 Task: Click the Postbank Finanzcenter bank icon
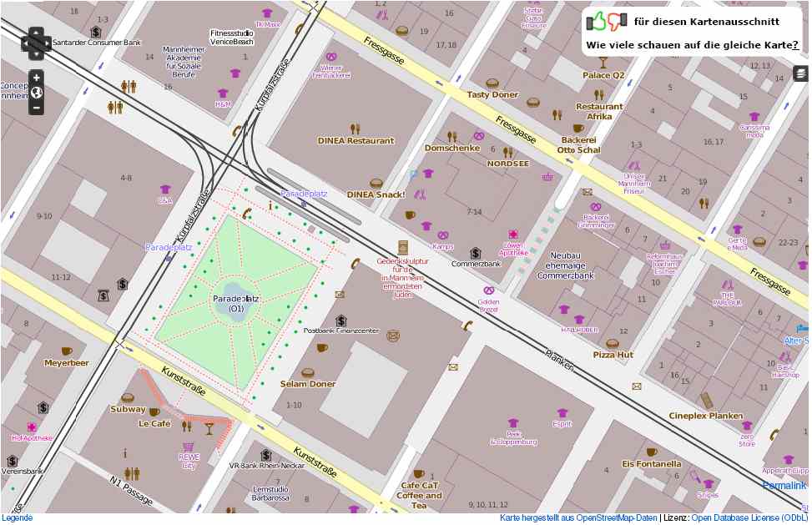340,320
